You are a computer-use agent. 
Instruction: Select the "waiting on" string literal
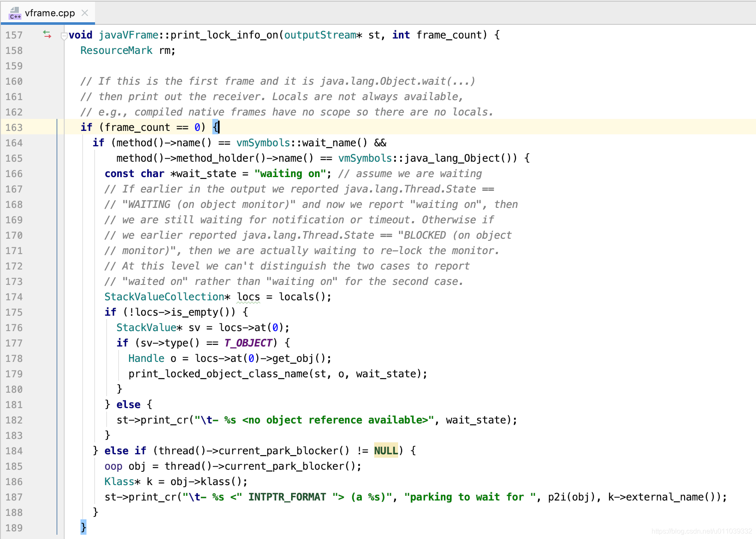click(x=290, y=173)
